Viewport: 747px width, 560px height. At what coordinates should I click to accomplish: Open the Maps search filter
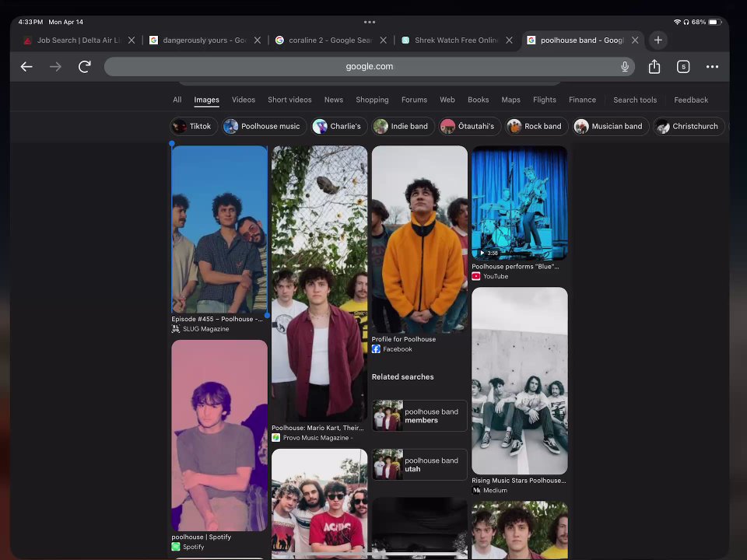point(510,100)
